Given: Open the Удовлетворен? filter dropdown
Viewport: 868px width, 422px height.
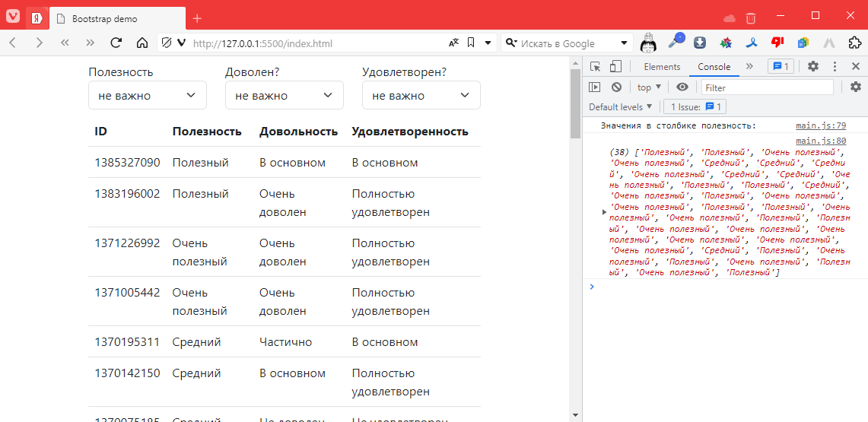Looking at the screenshot, I should tap(421, 96).
